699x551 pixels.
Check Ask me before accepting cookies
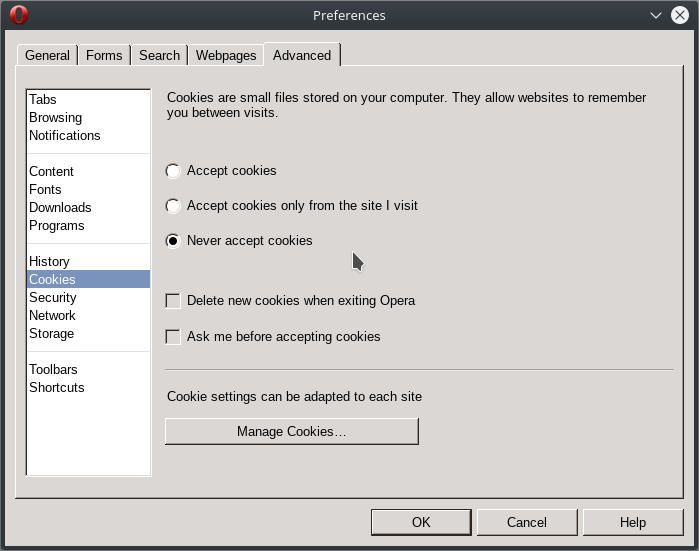(x=173, y=337)
